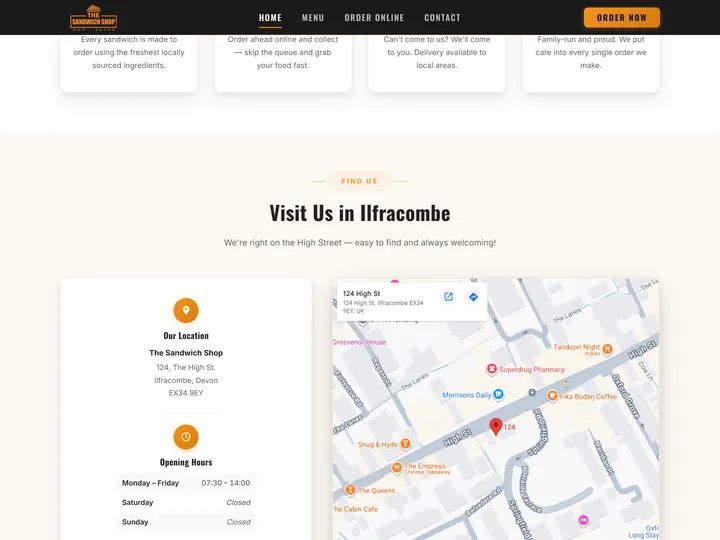Click the orange location pin icon
This screenshot has height=540, width=720.
pos(186,310)
